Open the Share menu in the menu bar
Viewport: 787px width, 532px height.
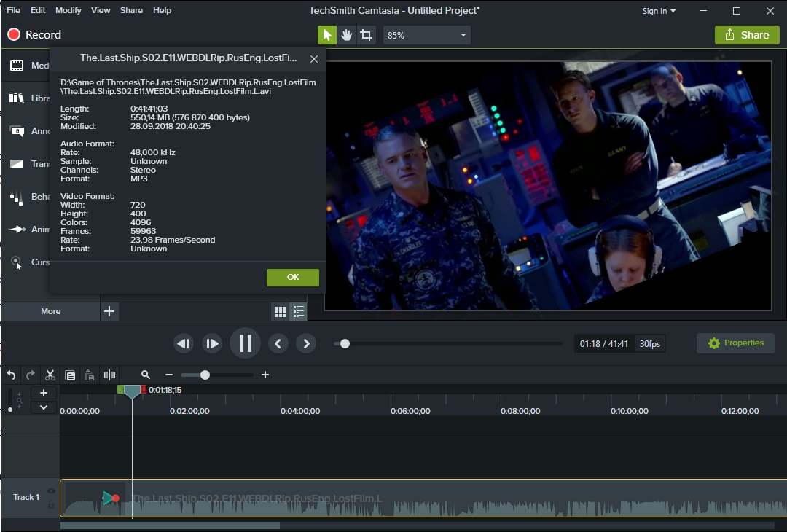pyautogui.click(x=131, y=10)
